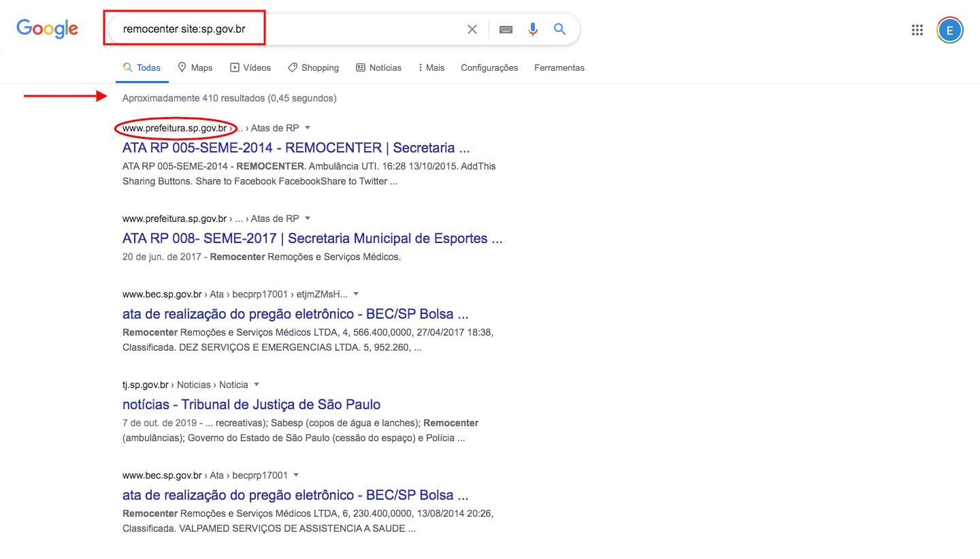The height and width of the screenshot is (559, 980).
Task: Expand options arrow for ATA RP 005-SEME-2014 result
Action: [x=308, y=128]
